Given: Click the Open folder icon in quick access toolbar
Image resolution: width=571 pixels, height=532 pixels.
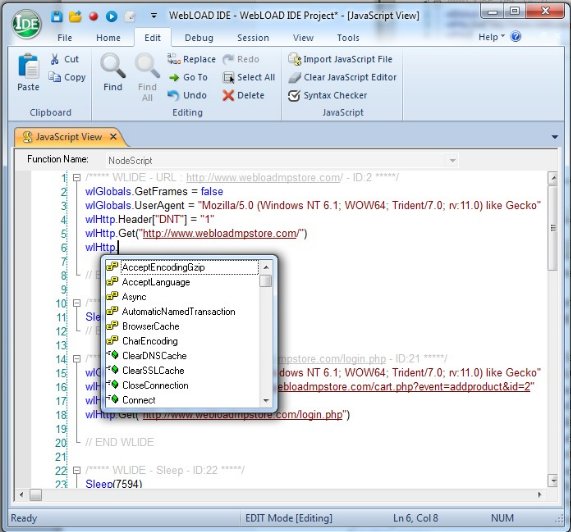Looking at the screenshot, I should tap(75, 16).
